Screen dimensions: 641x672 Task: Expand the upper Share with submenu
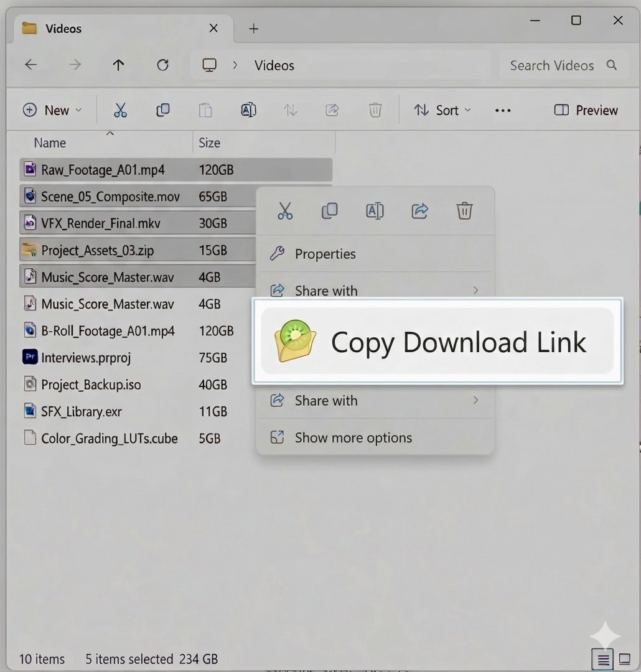coord(375,290)
